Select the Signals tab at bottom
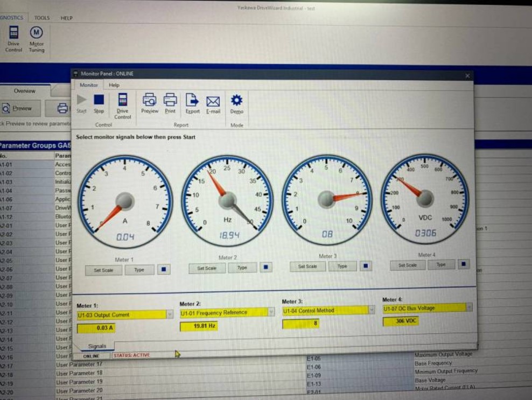This screenshot has width=532, height=400. click(97, 346)
